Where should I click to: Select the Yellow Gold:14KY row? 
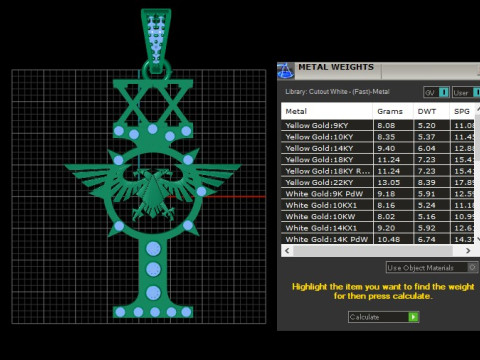click(378, 148)
